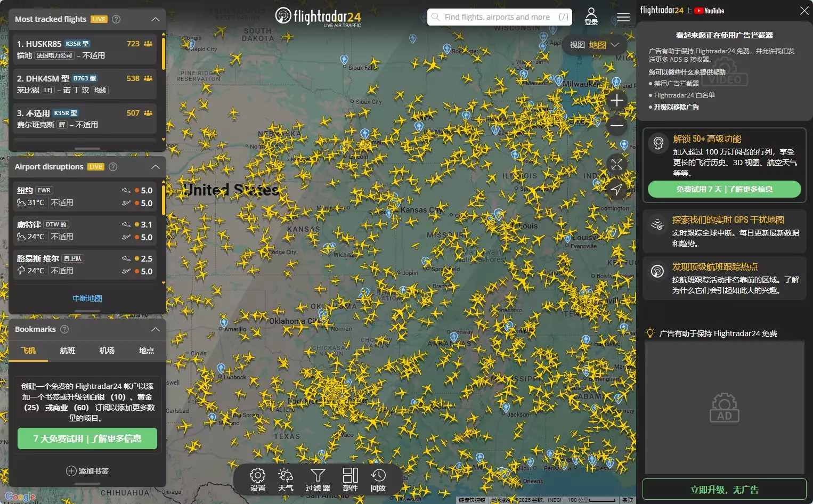
Task: Open Louisville airport disruption row
Action: pos(85,265)
